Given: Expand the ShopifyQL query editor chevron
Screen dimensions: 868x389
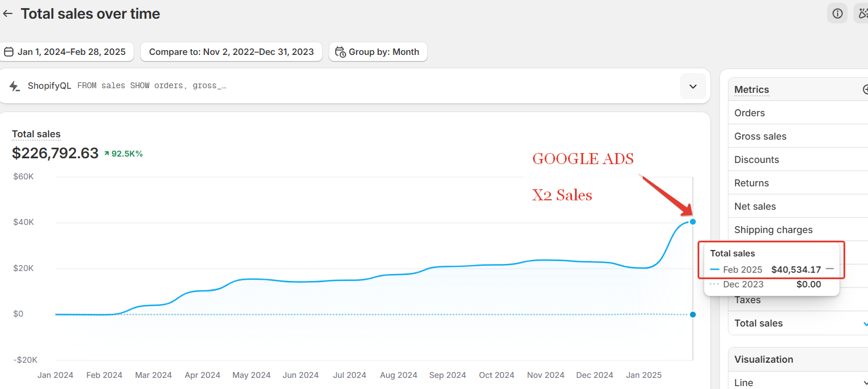Looking at the screenshot, I should 693,86.
